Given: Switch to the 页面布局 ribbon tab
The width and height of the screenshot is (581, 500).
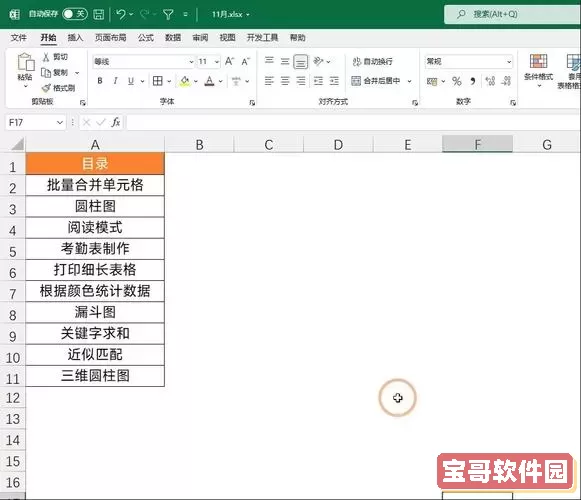Looking at the screenshot, I should 110,37.
